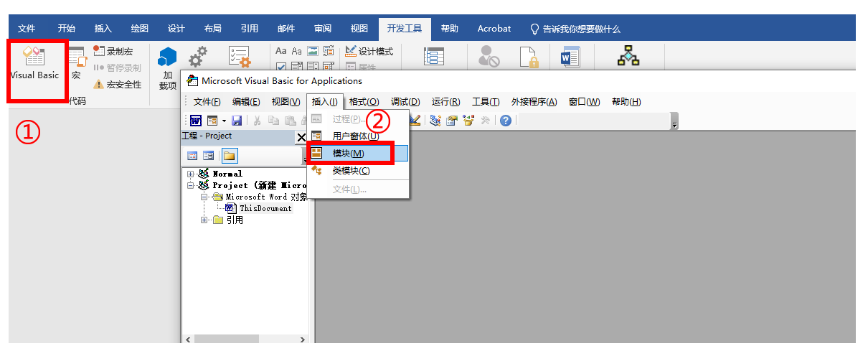Close the 工程 - Project pane
Image resolution: width=868 pixels, height=356 pixels.
click(x=301, y=137)
